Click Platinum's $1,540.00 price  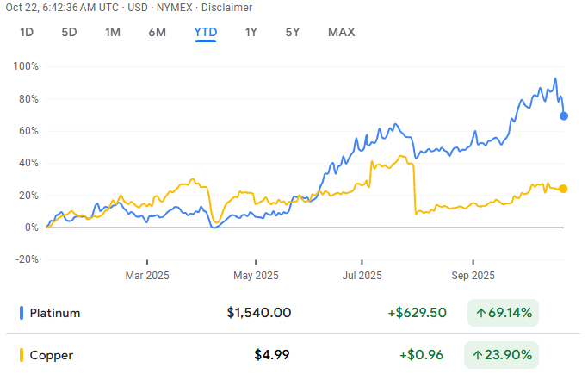pyautogui.click(x=258, y=313)
